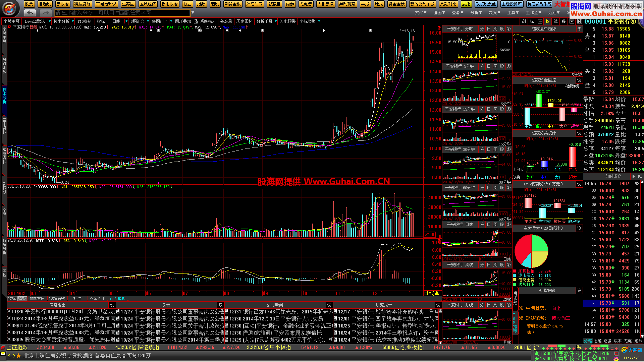This screenshot has width=644, height=362.
Task: Expand the command input history dropdown
Action: [x=192, y=13]
